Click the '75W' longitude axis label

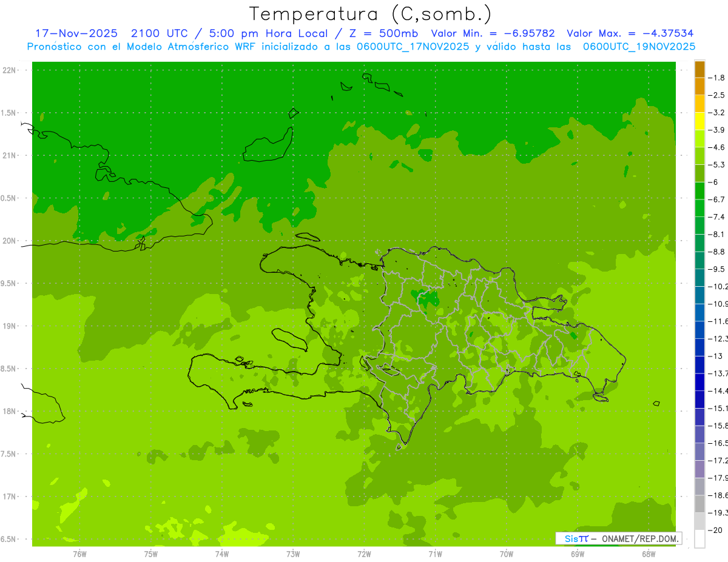[151, 554]
